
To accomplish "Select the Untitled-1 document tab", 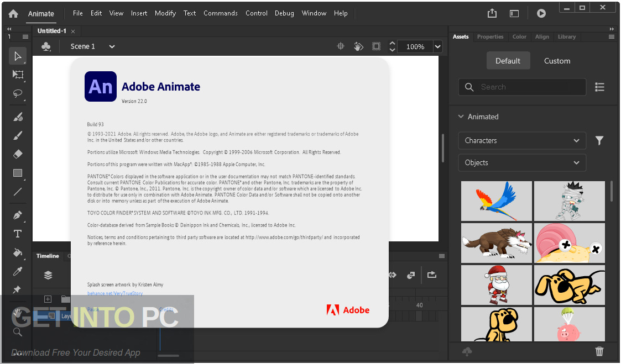I will pos(51,31).
